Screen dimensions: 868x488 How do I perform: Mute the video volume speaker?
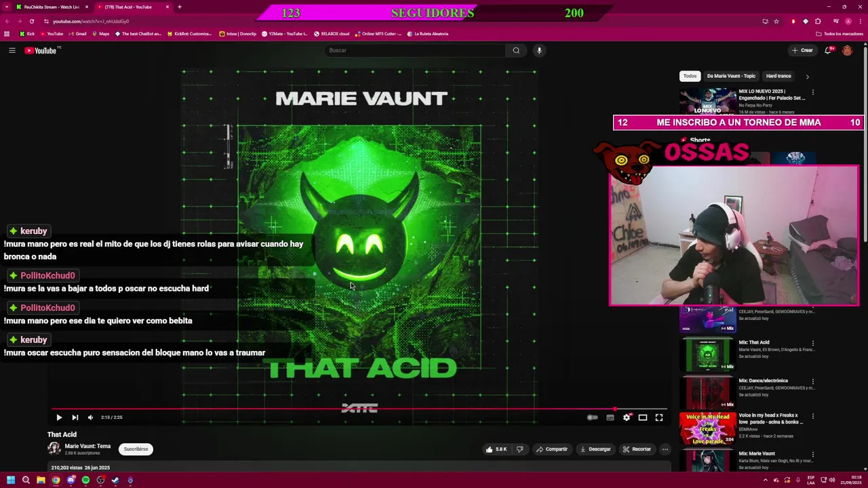(90, 418)
